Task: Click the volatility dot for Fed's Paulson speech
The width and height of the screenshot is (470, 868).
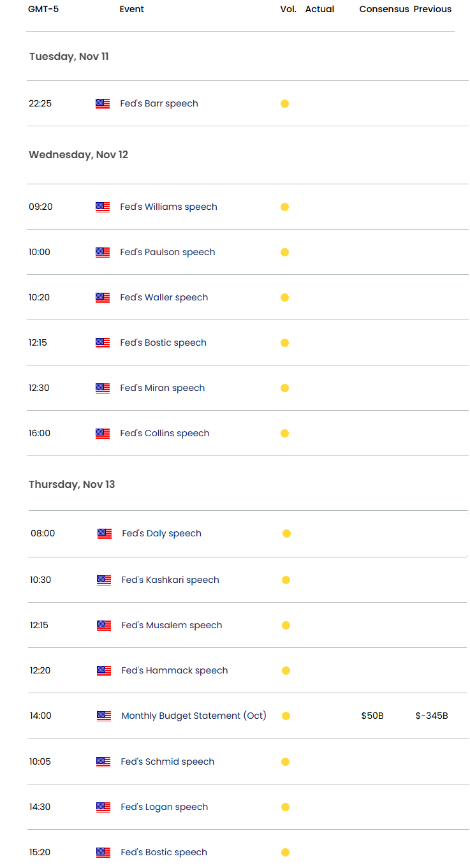Action: click(x=284, y=253)
